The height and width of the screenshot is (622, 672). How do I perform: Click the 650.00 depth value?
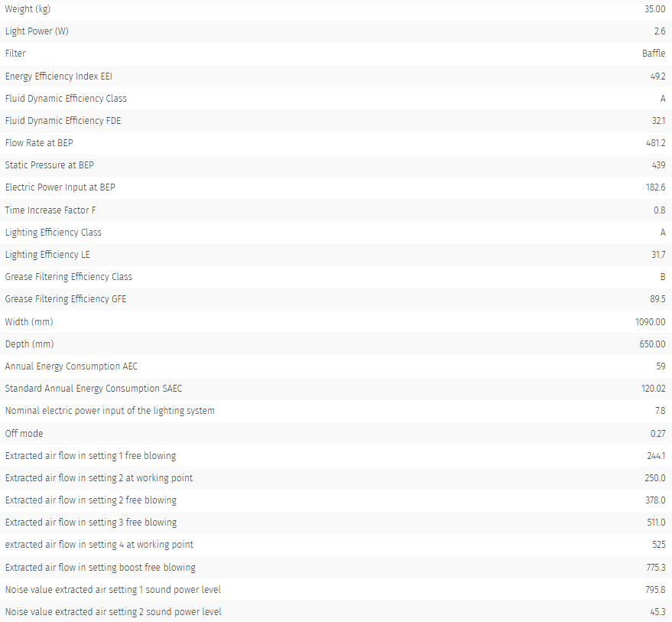pos(652,344)
